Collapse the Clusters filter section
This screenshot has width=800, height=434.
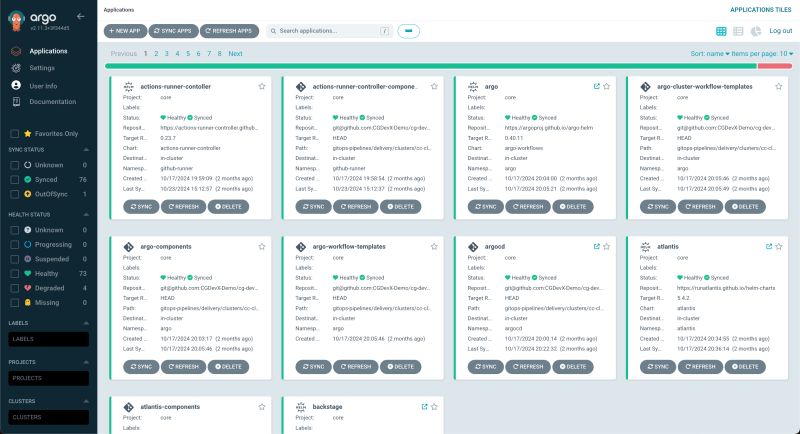click(x=86, y=401)
